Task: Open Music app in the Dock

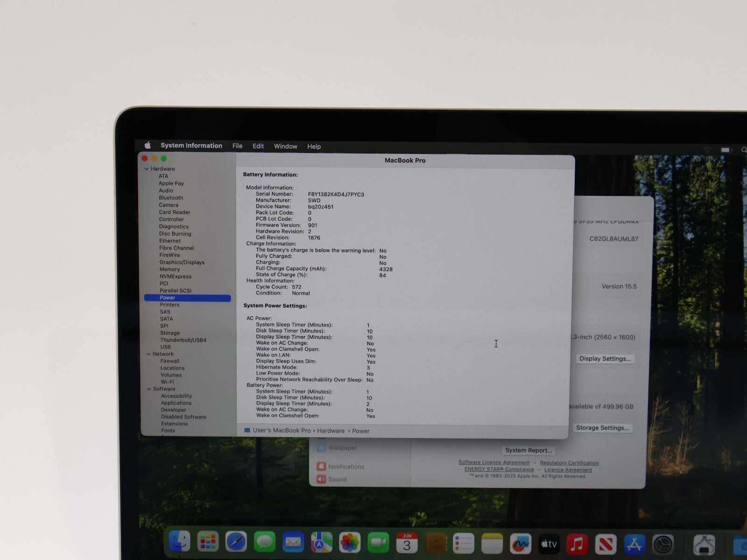Action: [x=578, y=545]
